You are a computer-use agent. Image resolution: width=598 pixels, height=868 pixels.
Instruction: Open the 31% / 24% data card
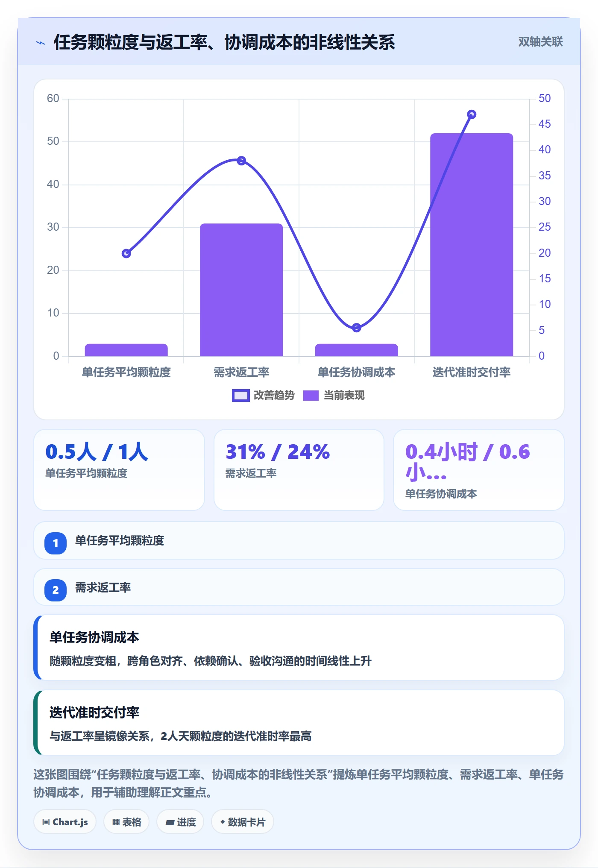(x=299, y=470)
